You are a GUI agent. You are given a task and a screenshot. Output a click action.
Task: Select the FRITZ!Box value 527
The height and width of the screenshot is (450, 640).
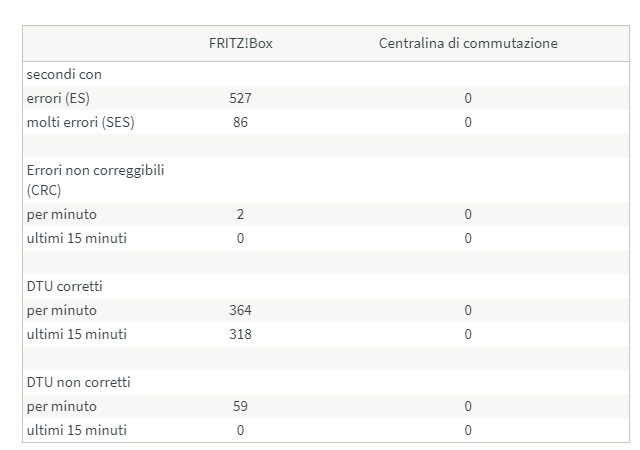tap(240, 98)
